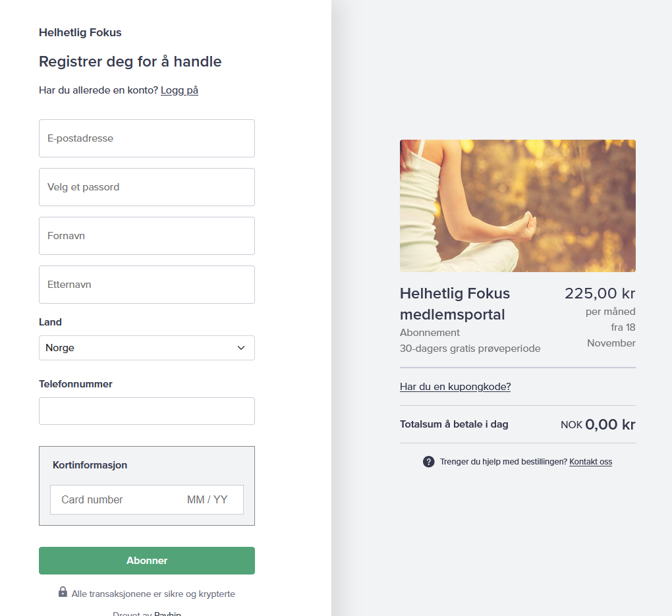
Task: Click the MM / YY expiry field
Action: (208, 500)
